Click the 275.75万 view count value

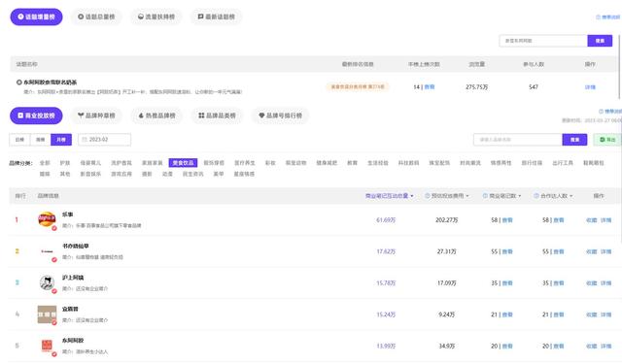tap(476, 87)
